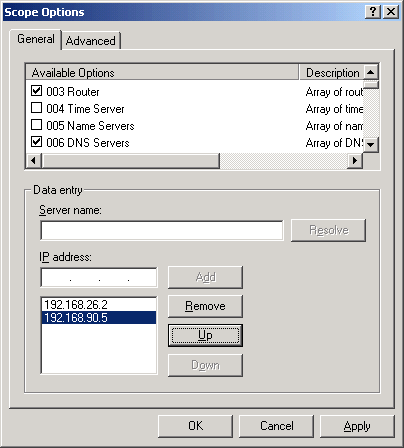Move selected address Up
Image resolution: width=404 pixels, height=448 pixels.
click(x=205, y=335)
